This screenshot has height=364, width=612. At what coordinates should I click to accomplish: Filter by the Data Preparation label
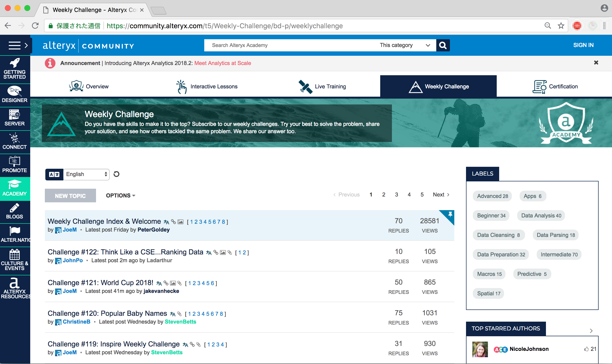[x=501, y=254]
